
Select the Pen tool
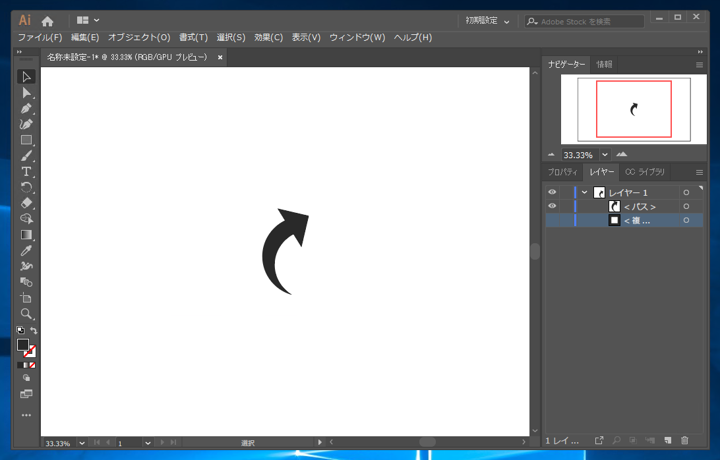click(x=26, y=108)
